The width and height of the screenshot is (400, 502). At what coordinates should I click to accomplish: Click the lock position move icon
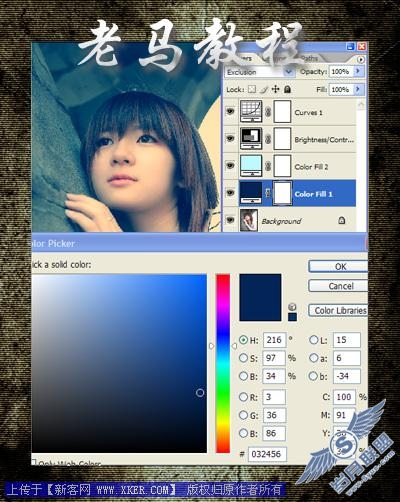click(275, 89)
